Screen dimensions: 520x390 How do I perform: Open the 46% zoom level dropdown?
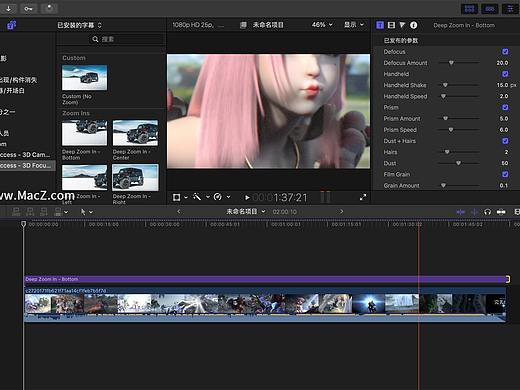tap(322, 25)
